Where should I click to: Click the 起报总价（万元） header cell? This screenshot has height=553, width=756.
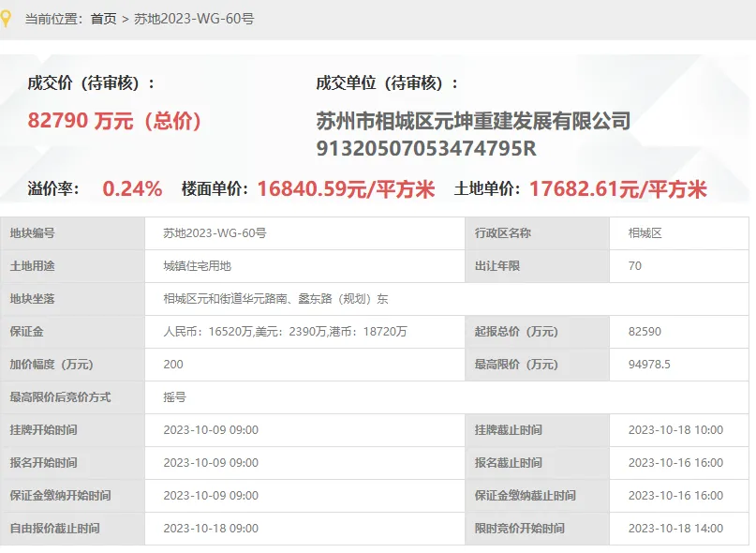pos(537,332)
